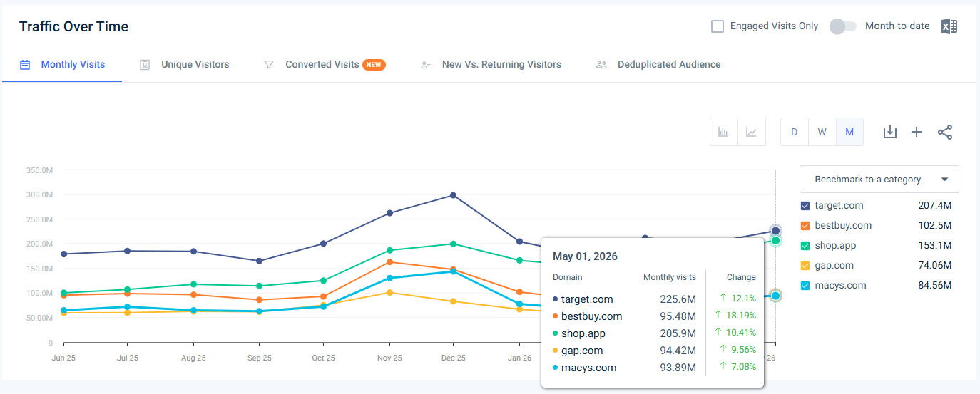Click bestbuy.com Nov 25 data point
Screen dimensions: 980x394
click(389, 262)
